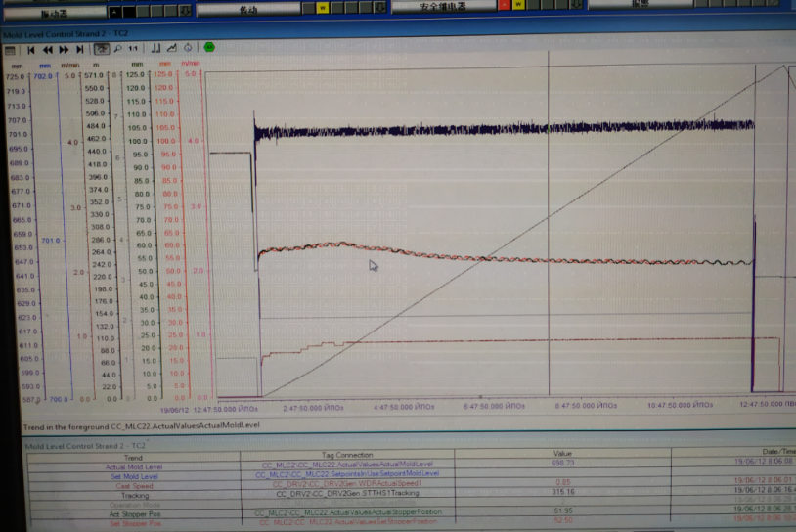Viewport: 796px width, 532px height.
Task: Open the ruler tool in trend toolbar
Action: click(155, 48)
